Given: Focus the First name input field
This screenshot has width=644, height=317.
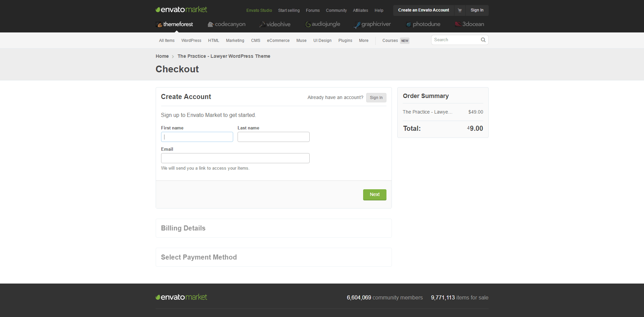Looking at the screenshot, I should pyautogui.click(x=197, y=137).
